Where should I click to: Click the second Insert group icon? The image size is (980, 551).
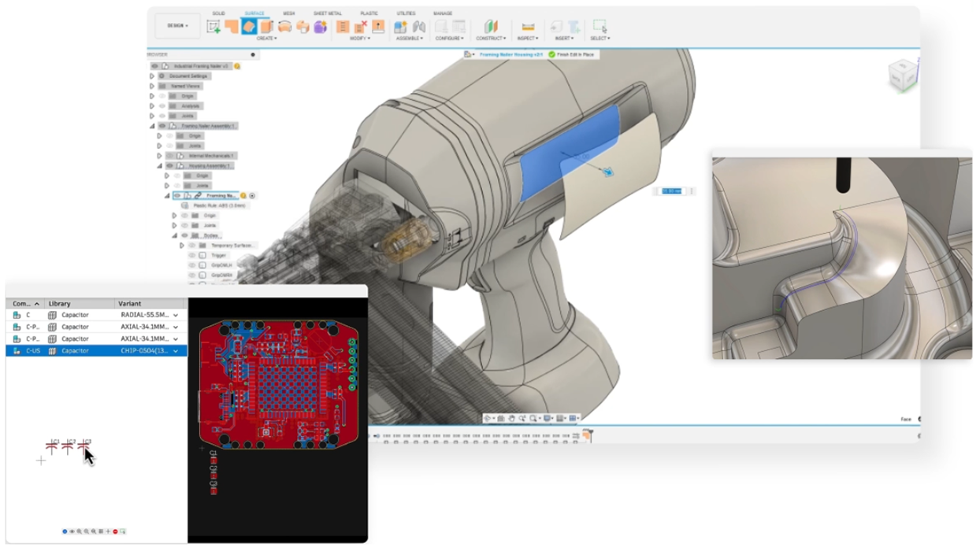(574, 27)
